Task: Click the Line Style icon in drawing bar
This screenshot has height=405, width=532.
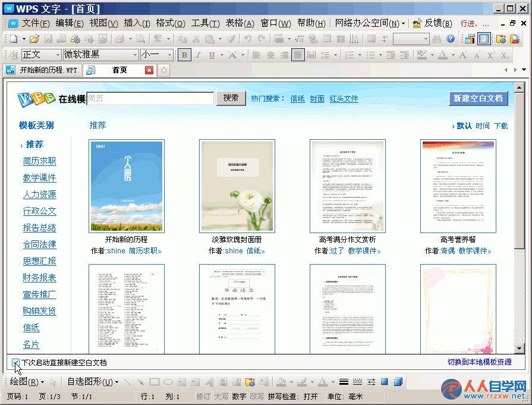Action: [344, 382]
